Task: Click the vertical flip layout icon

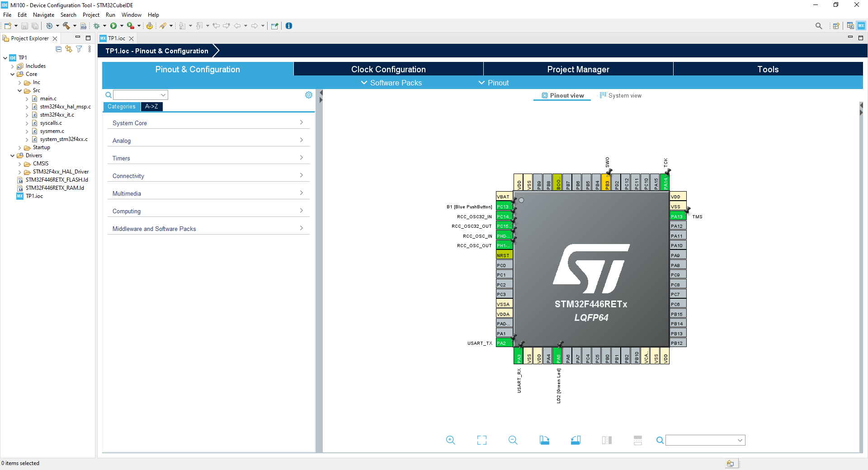Action: click(607, 440)
